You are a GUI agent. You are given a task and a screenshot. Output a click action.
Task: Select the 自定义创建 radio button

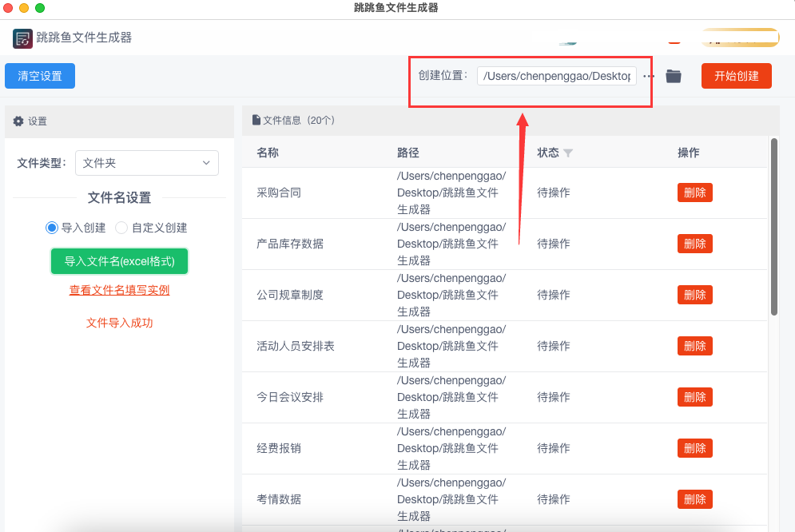121,228
